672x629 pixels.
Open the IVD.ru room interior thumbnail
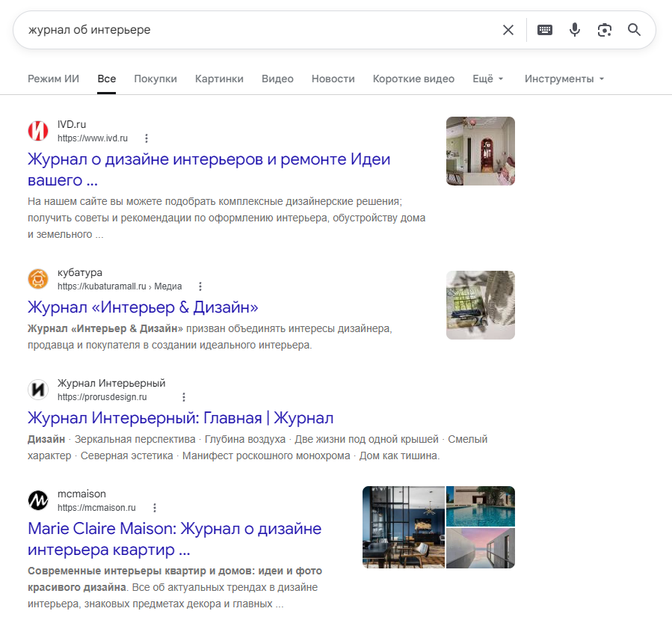(x=481, y=151)
